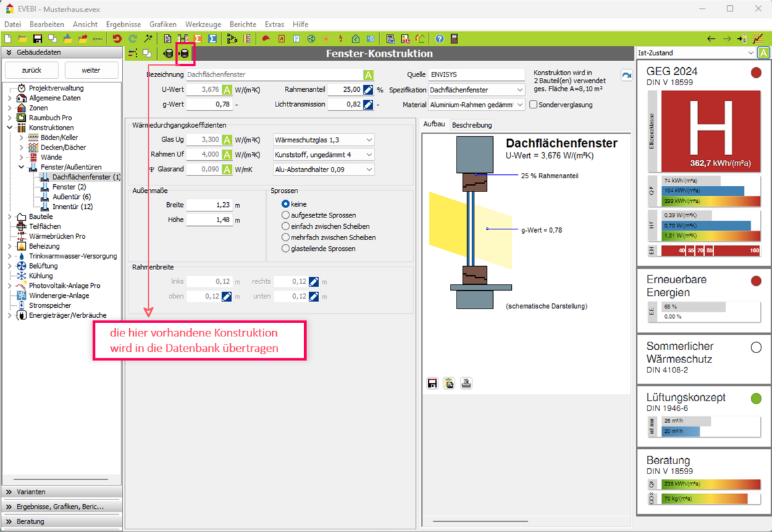Open the Berichte menu
772x532 pixels.
tap(242, 25)
